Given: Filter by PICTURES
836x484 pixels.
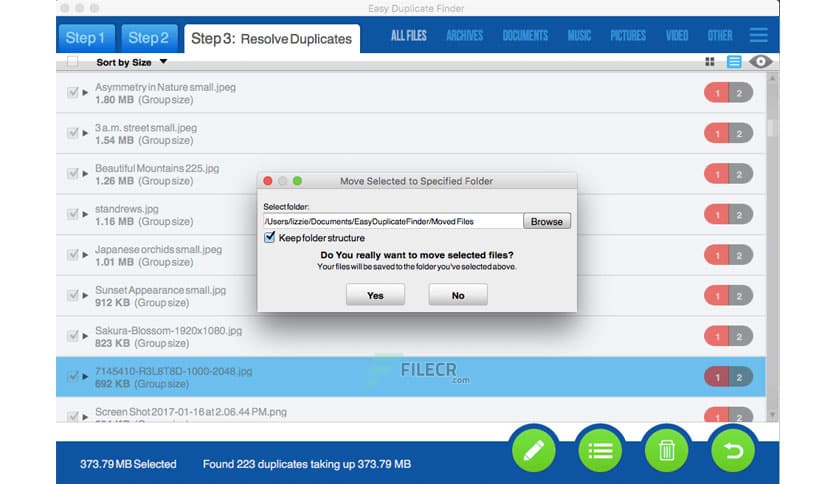Looking at the screenshot, I should [x=628, y=36].
